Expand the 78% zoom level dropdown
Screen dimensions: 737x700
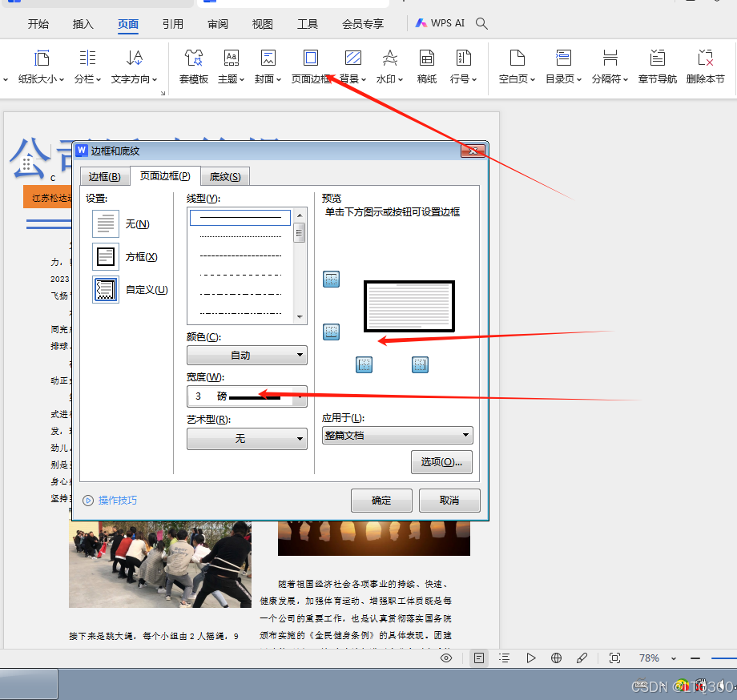[x=674, y=658]
